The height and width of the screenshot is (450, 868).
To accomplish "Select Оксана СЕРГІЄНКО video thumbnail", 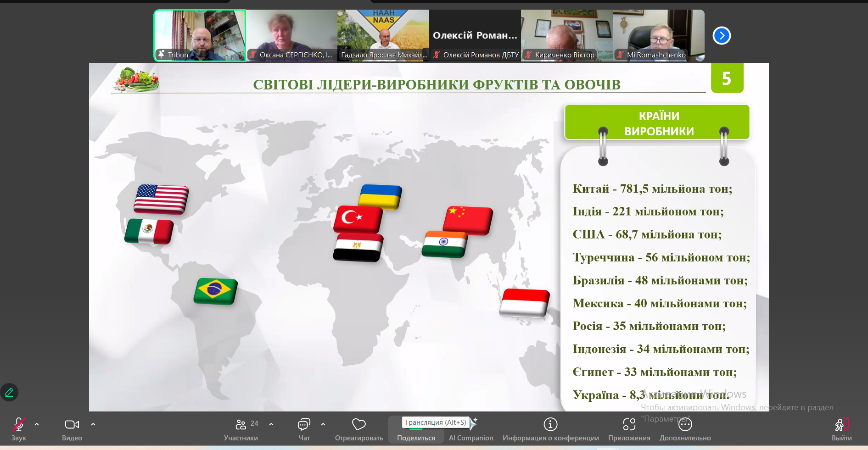I will pyautogui.click(x=291, y=35).
